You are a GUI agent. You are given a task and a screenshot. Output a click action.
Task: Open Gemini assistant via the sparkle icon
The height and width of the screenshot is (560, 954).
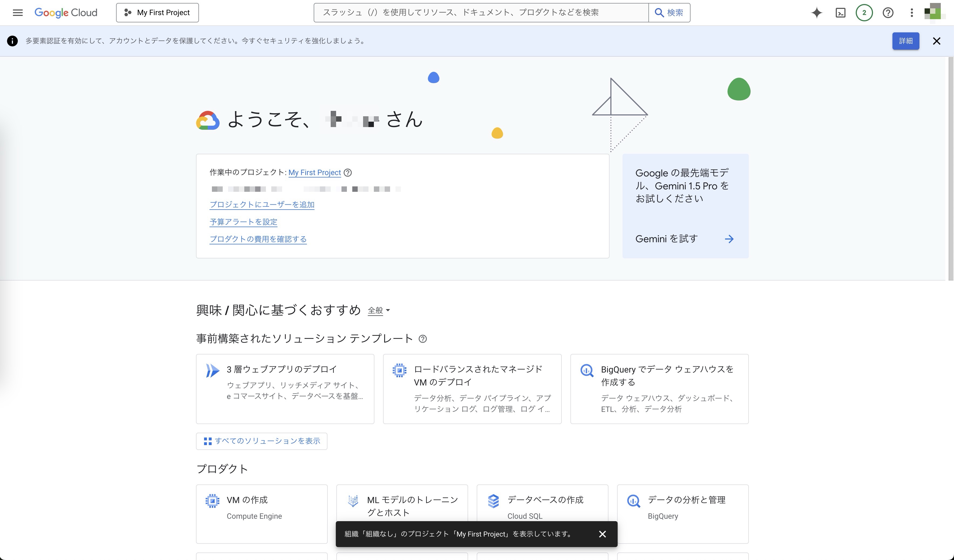pyautogui.click(x=817, y=12)
